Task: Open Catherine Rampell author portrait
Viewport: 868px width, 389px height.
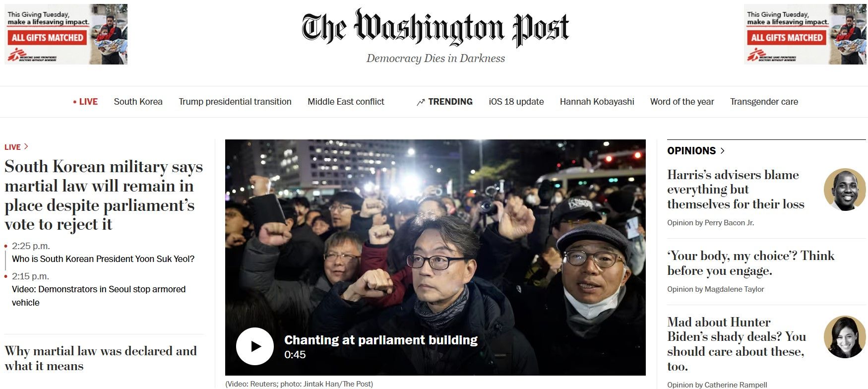Action: [845, 337]
